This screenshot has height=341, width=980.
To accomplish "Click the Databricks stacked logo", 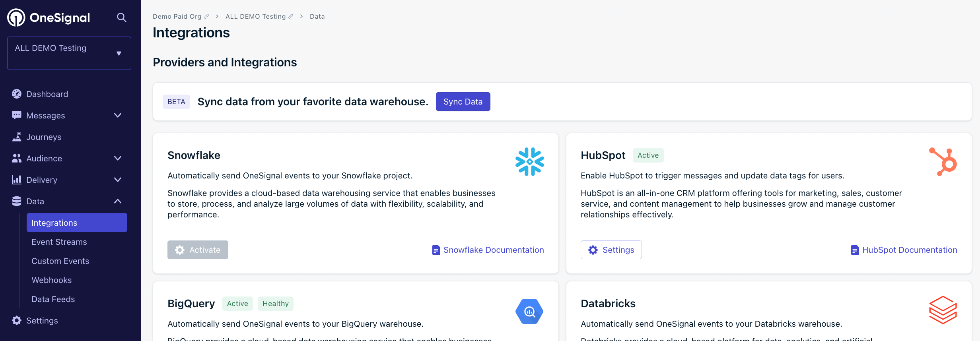I will [943, 310].
